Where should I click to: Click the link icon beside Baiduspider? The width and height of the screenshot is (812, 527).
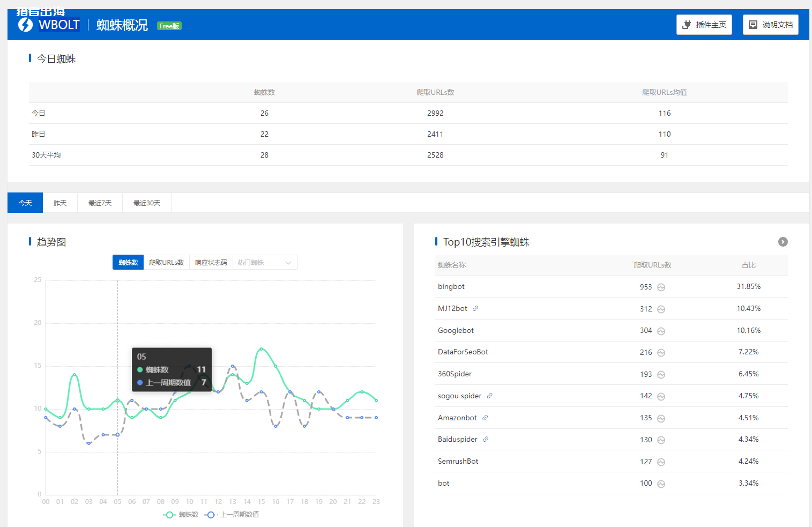click(x=486, y=439)
